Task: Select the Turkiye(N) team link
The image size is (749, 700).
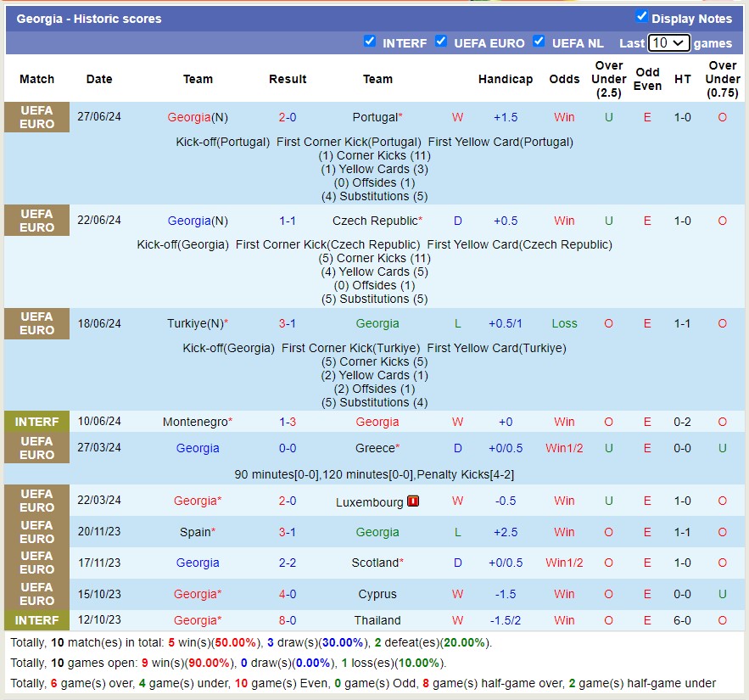Action: click(196, 323)
